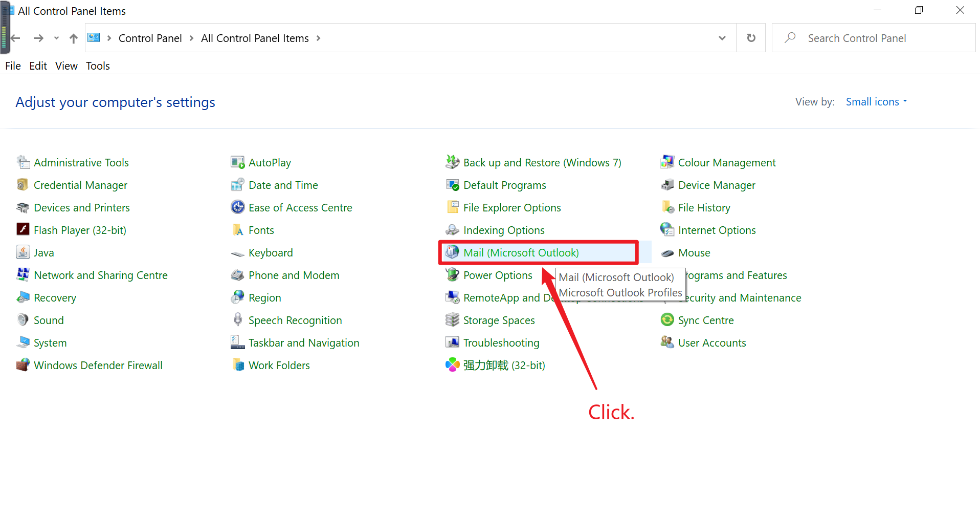Click the Search Control Panel field

874,38
